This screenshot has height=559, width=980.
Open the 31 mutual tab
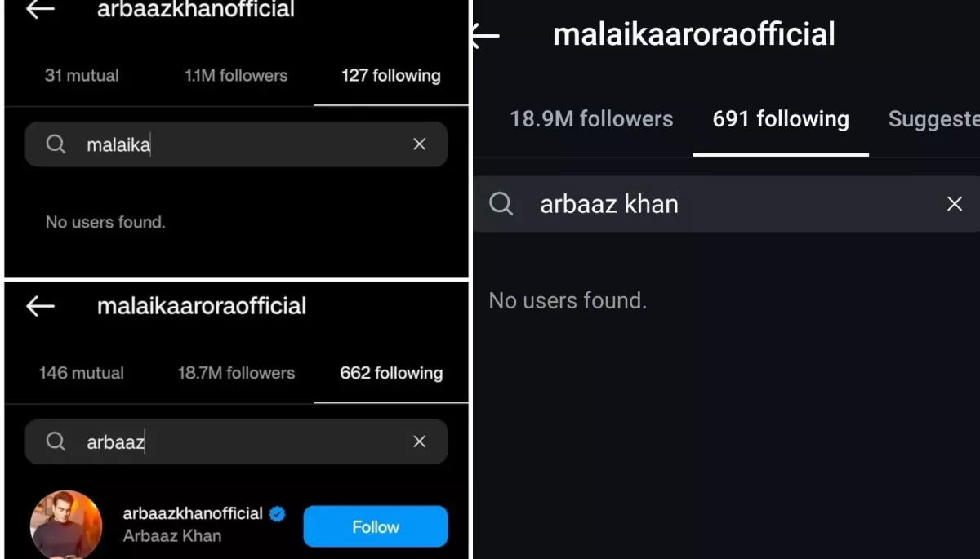(x=82, y=76)
